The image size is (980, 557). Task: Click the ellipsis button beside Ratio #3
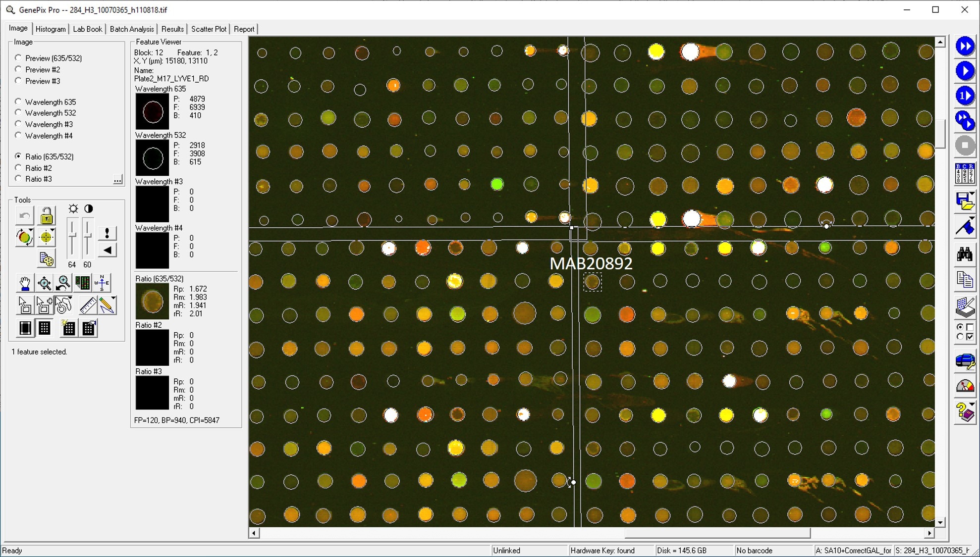click(118, 179)
